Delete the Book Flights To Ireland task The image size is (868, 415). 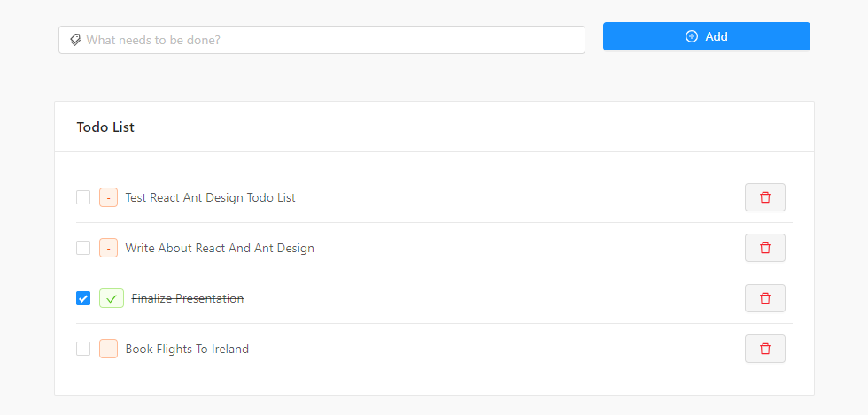click(764, 349)
